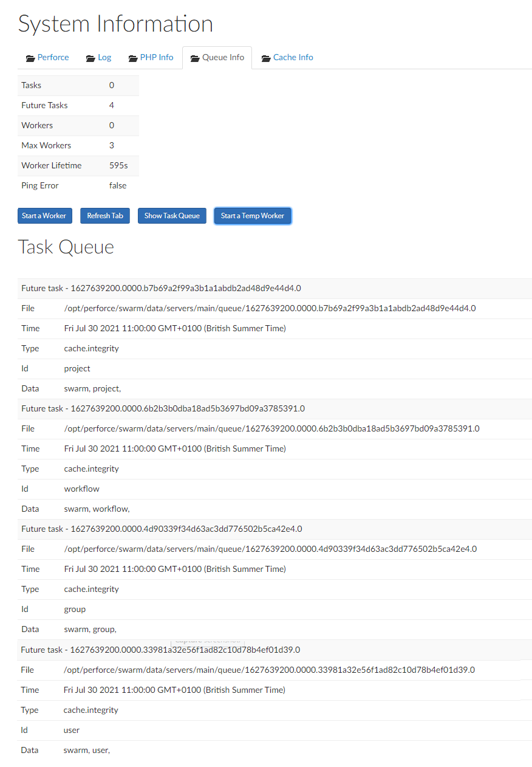The height and width of the screenshot is (767, 532).
Task: Click the Start a Worker button
Action: point(44,215)
